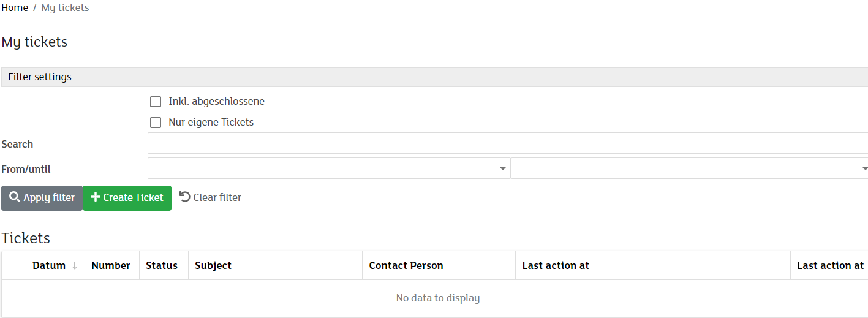Click the My tickets breadcrumb item

[x=65, y=8]
